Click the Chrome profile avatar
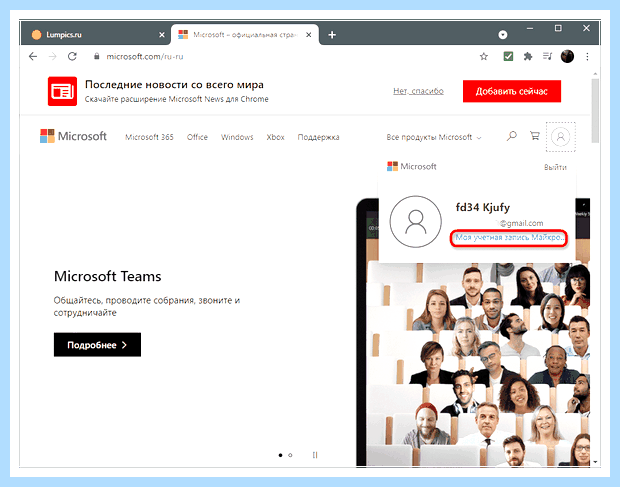Screen dimensions: 620x487 [567, 57]
